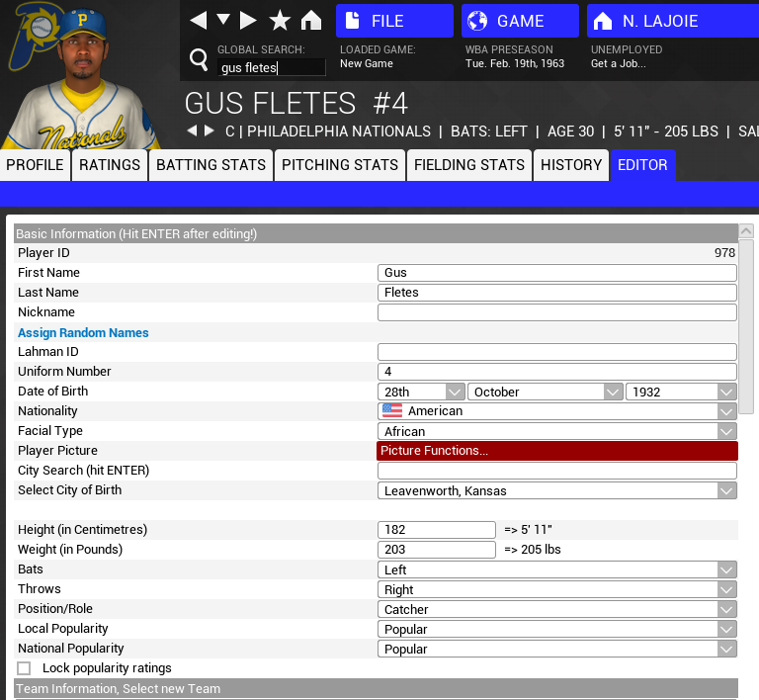Click the vertical scrollbar of the editor

click(x=746, y=326)
